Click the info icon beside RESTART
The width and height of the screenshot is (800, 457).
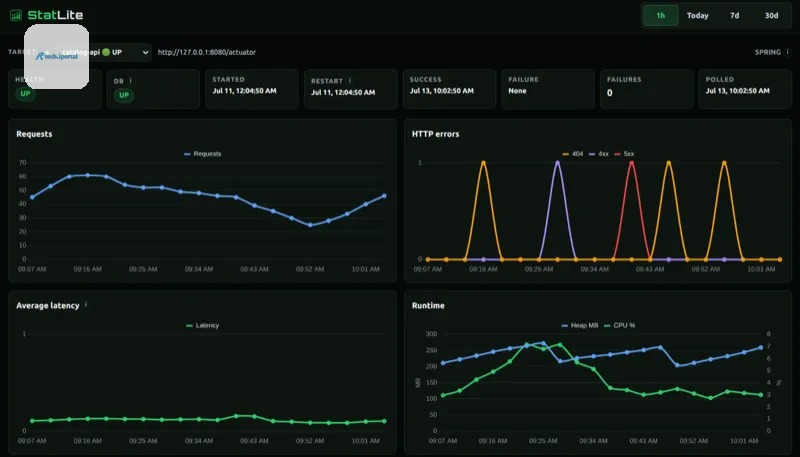tap(349, 81)
